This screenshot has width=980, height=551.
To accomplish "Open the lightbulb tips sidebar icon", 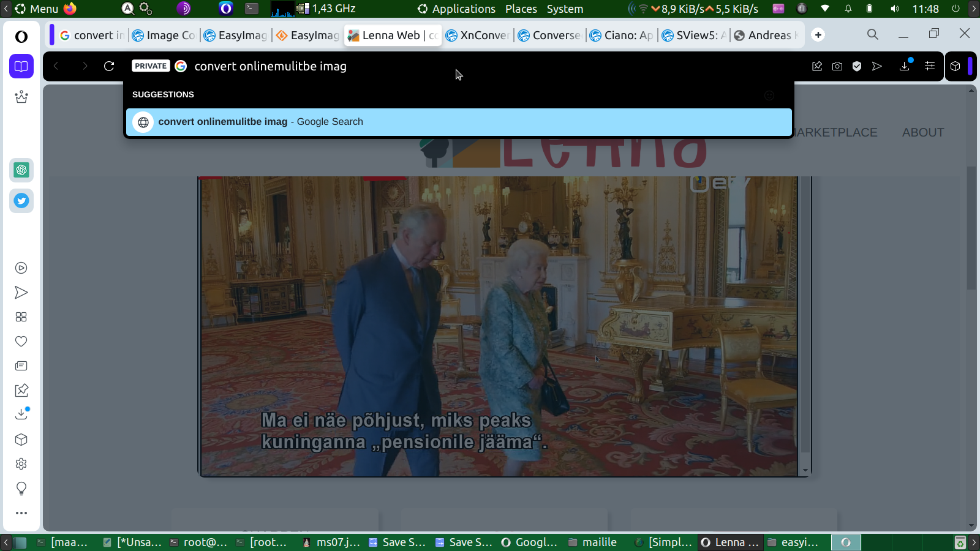I will [21, 488].
